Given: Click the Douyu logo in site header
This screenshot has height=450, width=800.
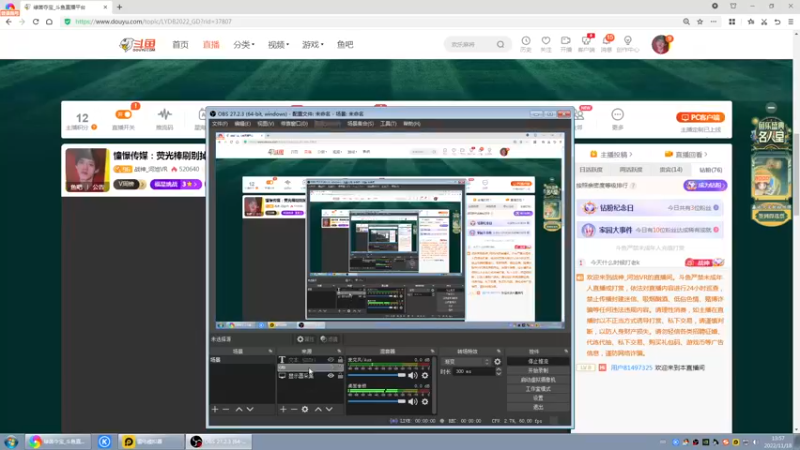Looking at the screenshot, I should tap(138, 45).
